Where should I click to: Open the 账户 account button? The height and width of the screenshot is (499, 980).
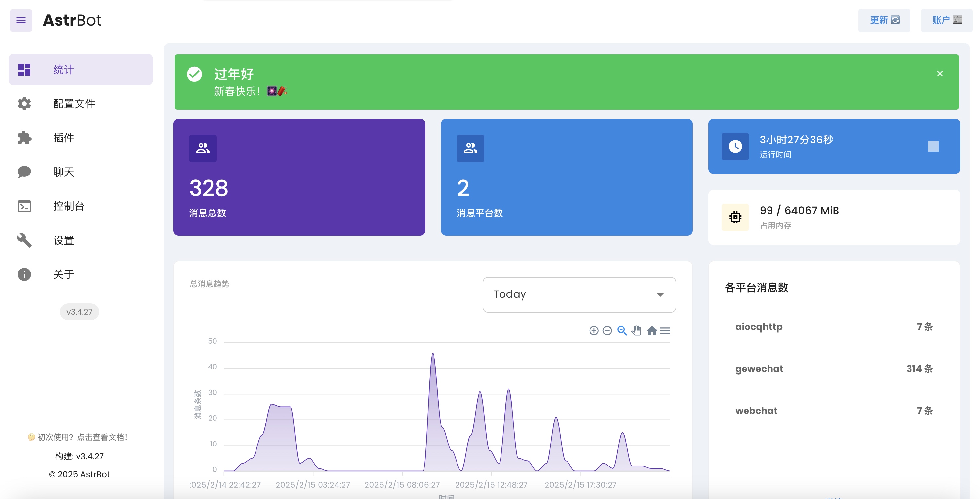pyautogui.click(x=947, y=20)
